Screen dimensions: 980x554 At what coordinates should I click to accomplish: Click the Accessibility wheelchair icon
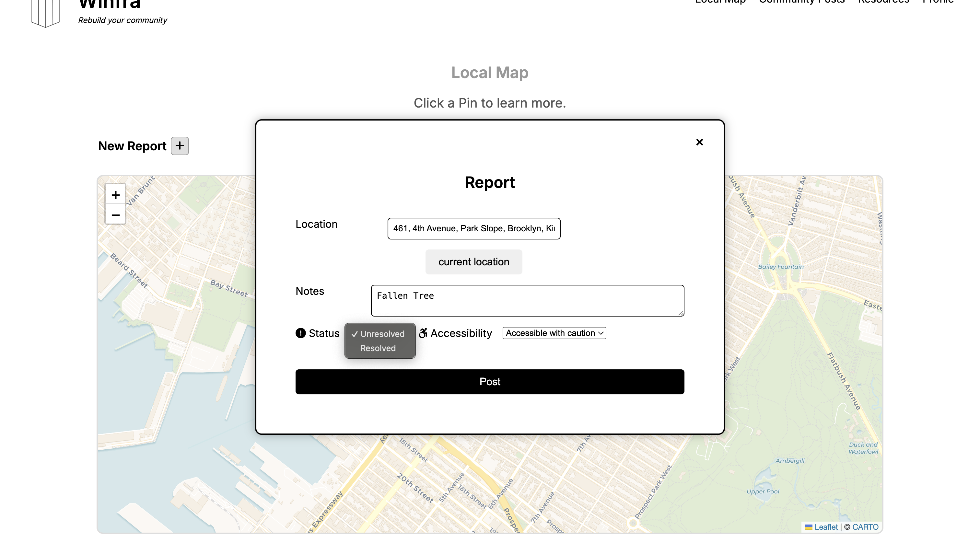tap(423, 333)
